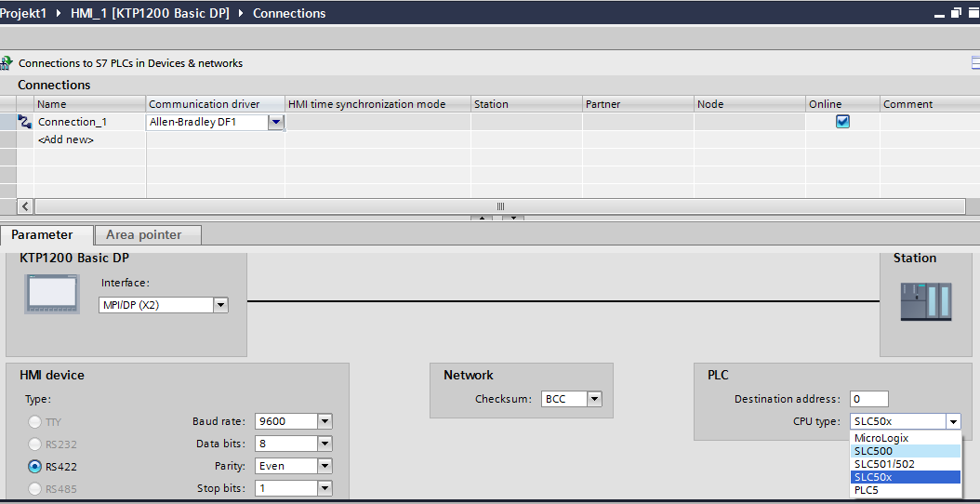The width and height of the screenshot is (980, 504).
Task: Click the Destination address input field
Action: click(869, 399)
